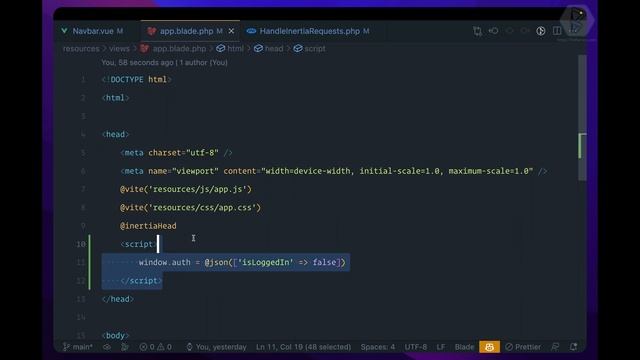Open the resources breadcrumb
640x360 pixels.
(81, 49)
